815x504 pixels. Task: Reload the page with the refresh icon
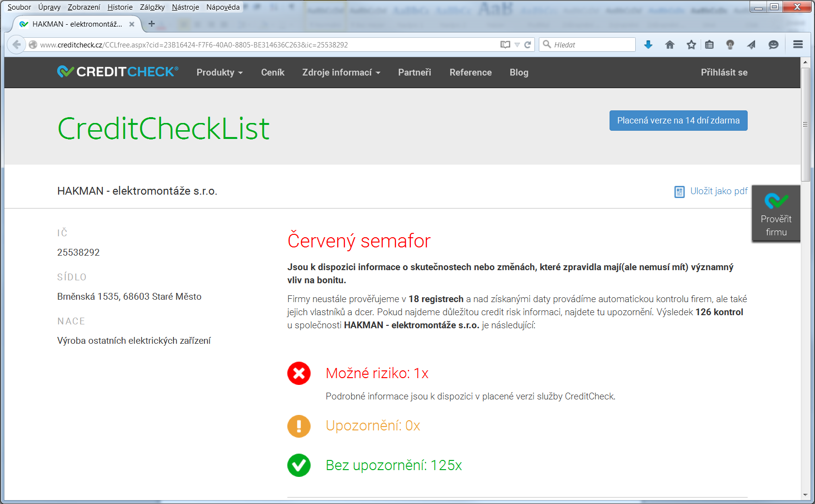point(528,45)
